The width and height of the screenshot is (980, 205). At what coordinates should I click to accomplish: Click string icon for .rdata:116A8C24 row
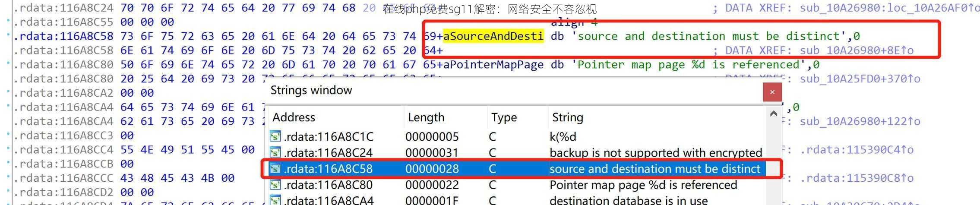(x=275, y=153)
